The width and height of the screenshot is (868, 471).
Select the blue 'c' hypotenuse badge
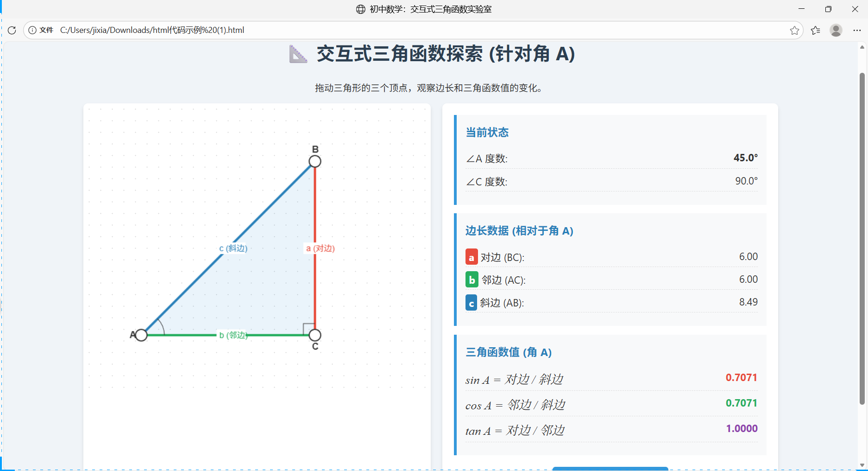[x=471, y=302]
